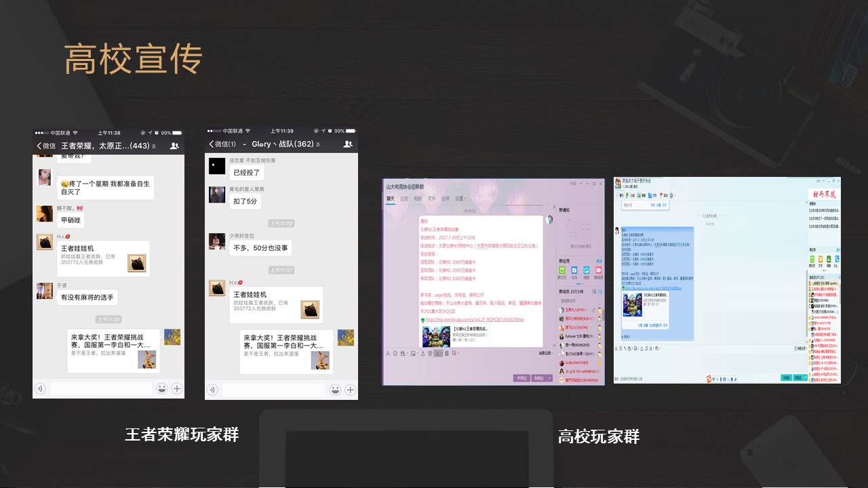Select the message '已经投了'
The image size is (868, 488).
247,173
